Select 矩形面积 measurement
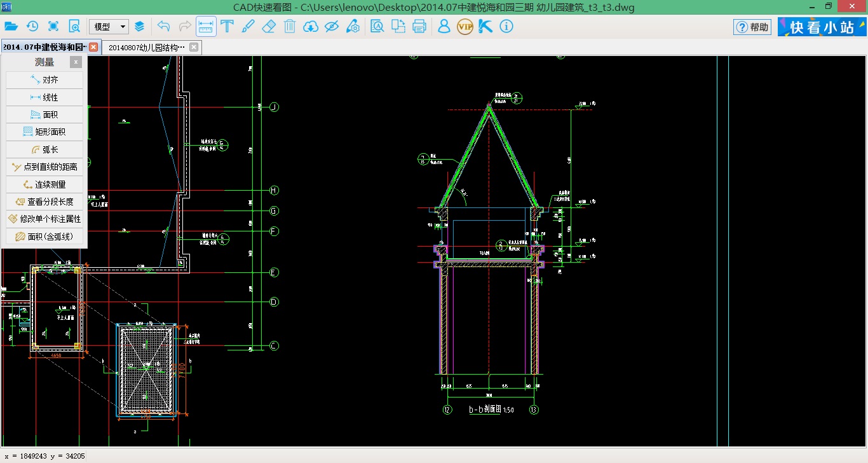 (x=44, y=132)
